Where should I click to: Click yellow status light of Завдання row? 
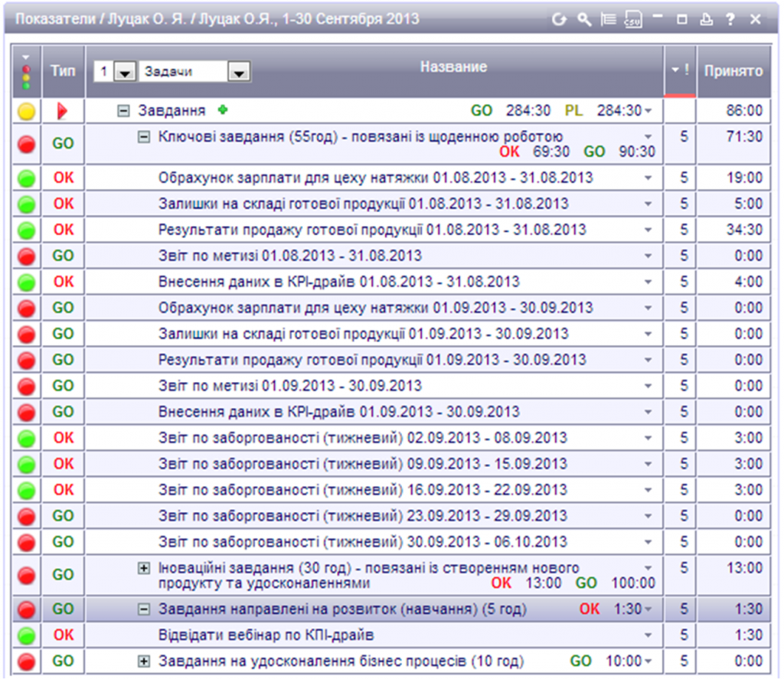click(27, 111)
